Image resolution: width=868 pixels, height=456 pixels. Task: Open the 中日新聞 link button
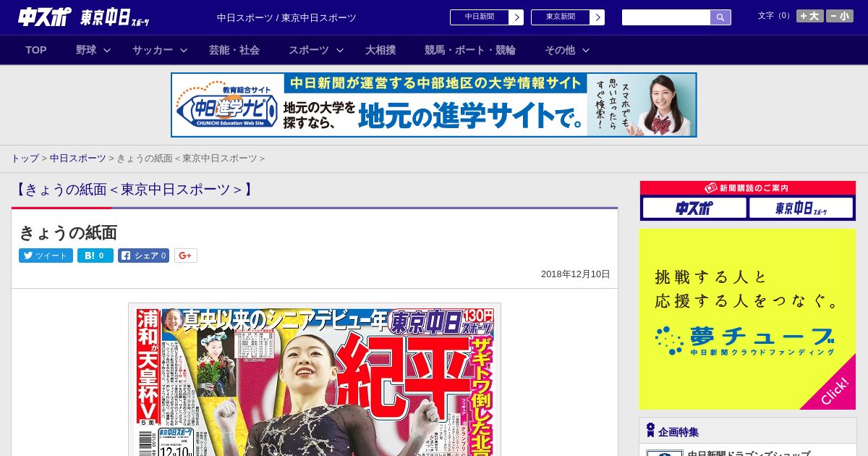pyautogui.click(x=480, y=17)
